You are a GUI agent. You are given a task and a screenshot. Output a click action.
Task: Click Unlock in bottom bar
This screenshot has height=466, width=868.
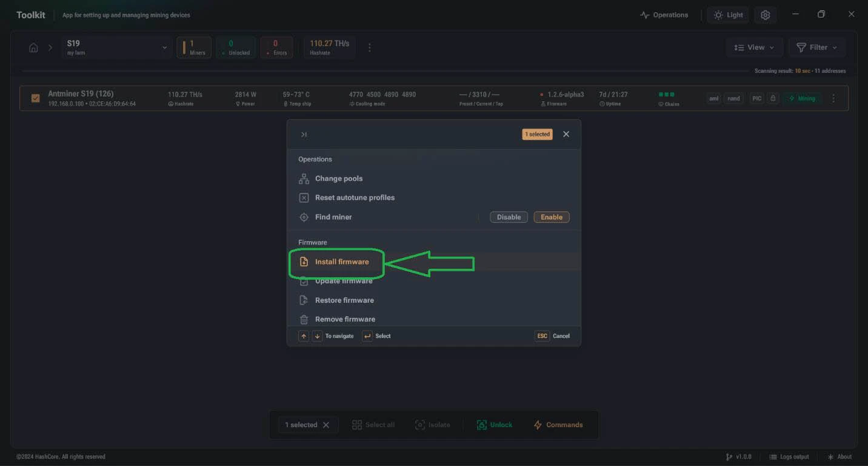(x=494, y=425)
